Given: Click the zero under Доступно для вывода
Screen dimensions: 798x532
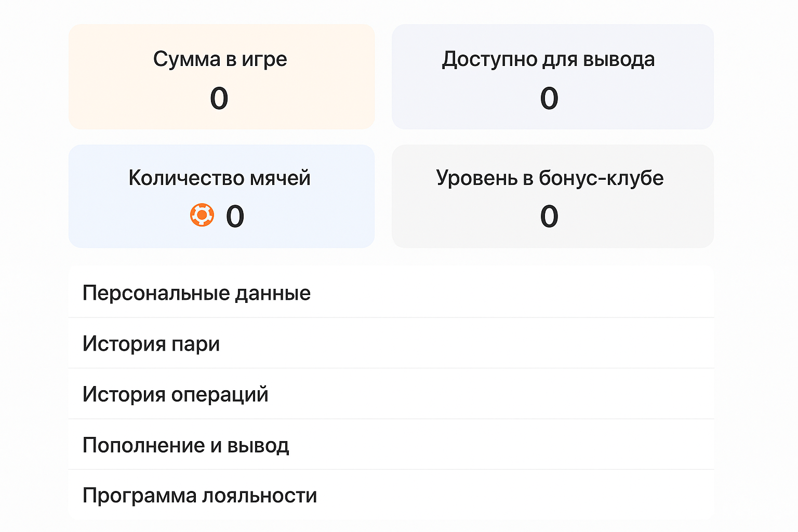Looking at the screenshot, I should pos(549,98).
